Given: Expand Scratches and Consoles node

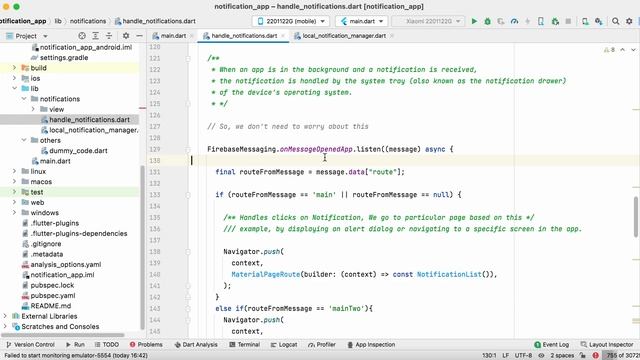Looking at the screenshot, I should pyautogui.click(x=5, y=327).
